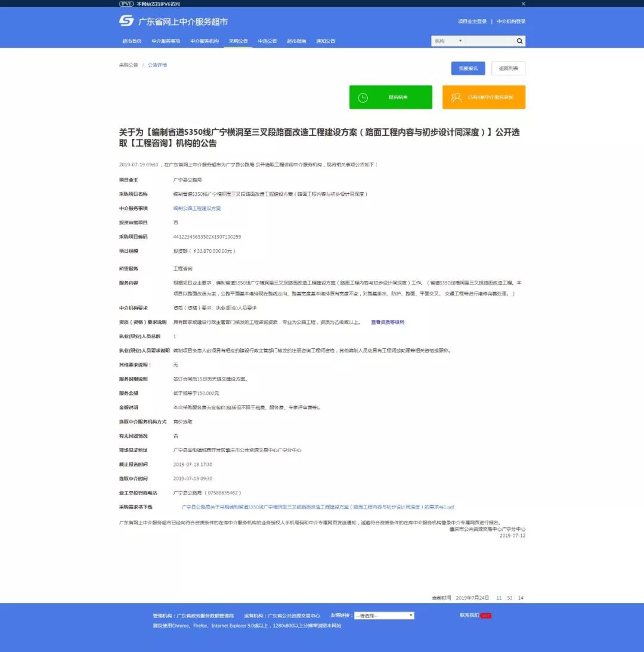Open 中选公告 nav tab
Viewport: 644px width, 652px height.
click(x=267, y=41)
